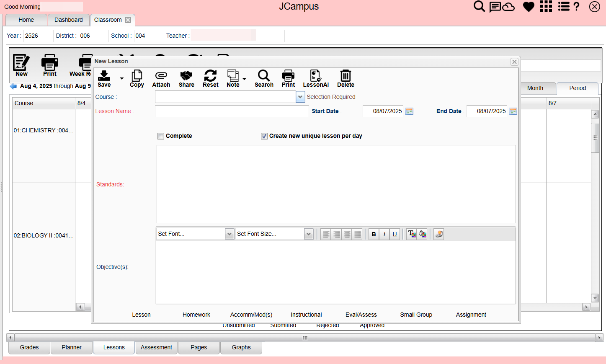Open the End Date calendar picker
Viewport: 606px width, 364px height.
coord(513,111)
